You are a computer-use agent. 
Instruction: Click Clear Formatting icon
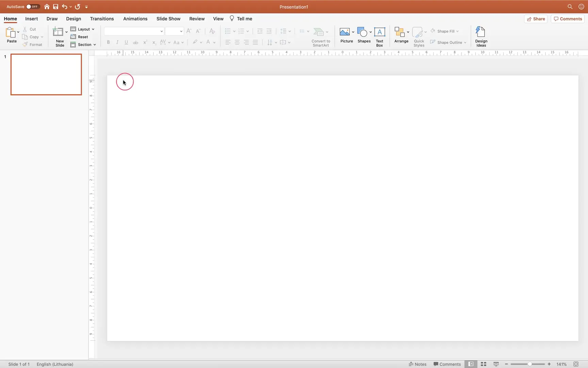[212, 31]
